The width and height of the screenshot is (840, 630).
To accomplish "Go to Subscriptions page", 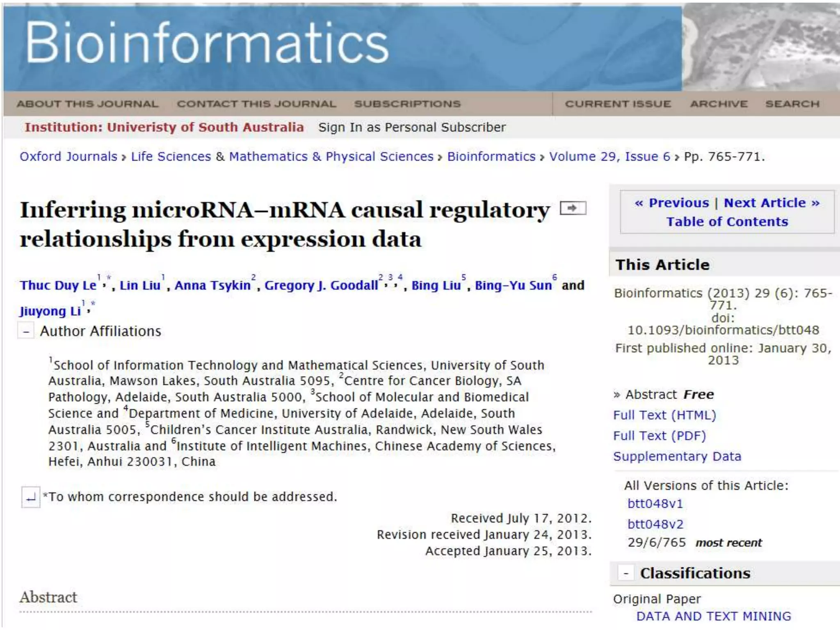I will pyautogui.click(x=407, y=104).
